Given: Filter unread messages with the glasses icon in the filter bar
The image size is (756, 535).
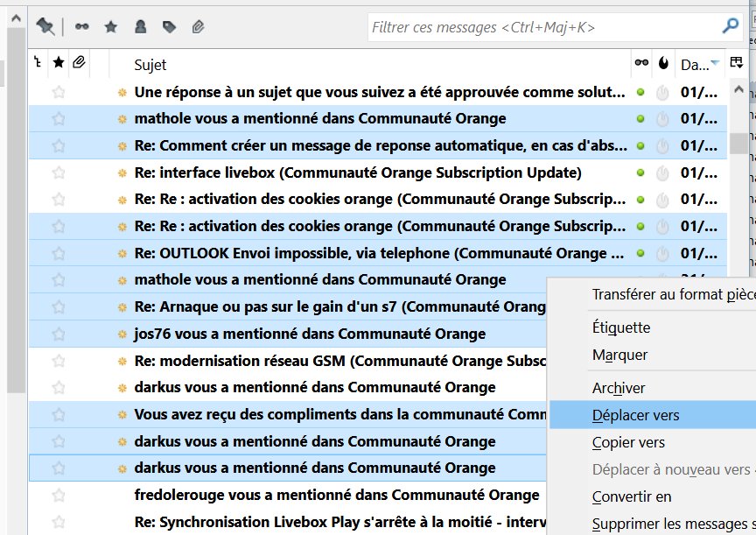Looking at the screenshot, I should pyautogui.click(x=81, y=27).
